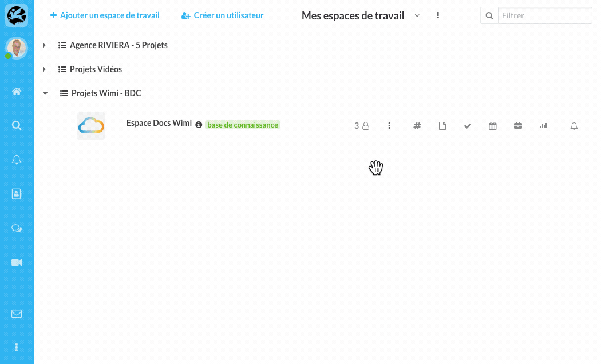Expand the Agence RIVIERA - 5 Projets group
Image resolution: width=601 pixels, height=364 pixels.
(x=44, y=45)
